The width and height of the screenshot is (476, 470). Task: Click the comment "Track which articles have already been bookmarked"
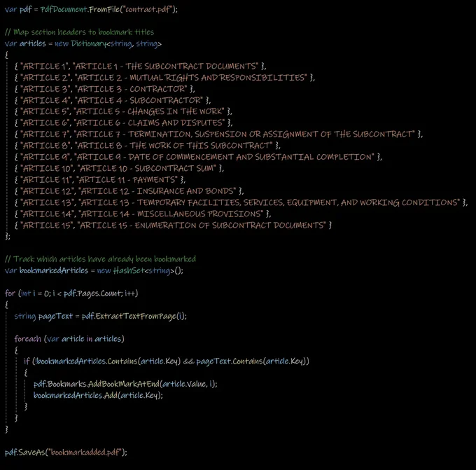pos(101,259)
